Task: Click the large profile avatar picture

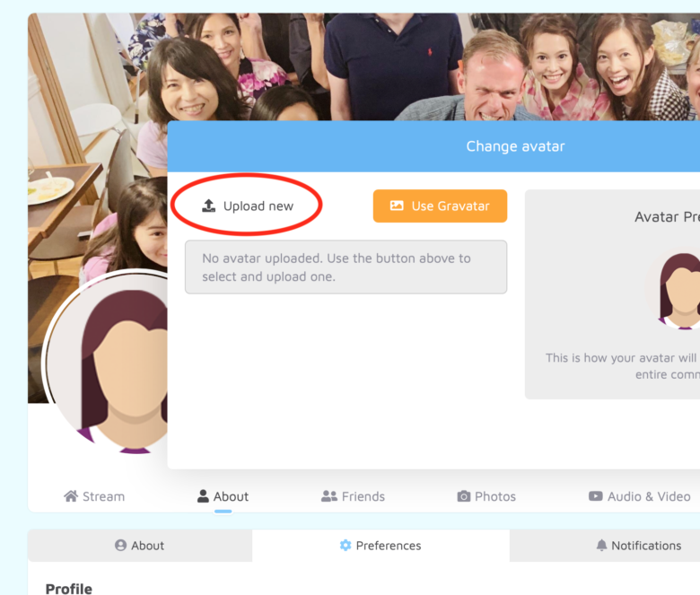Action: coord(107,362)
